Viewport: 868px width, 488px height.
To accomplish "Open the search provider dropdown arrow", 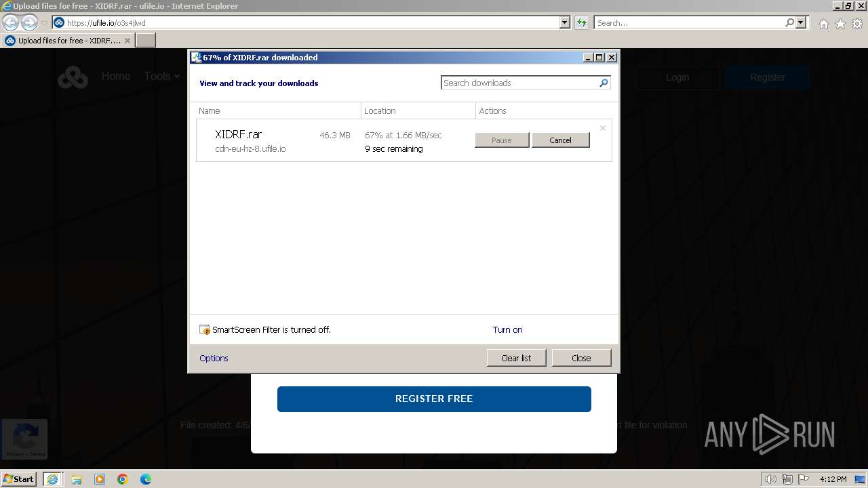I will click(x=801, y=22).
